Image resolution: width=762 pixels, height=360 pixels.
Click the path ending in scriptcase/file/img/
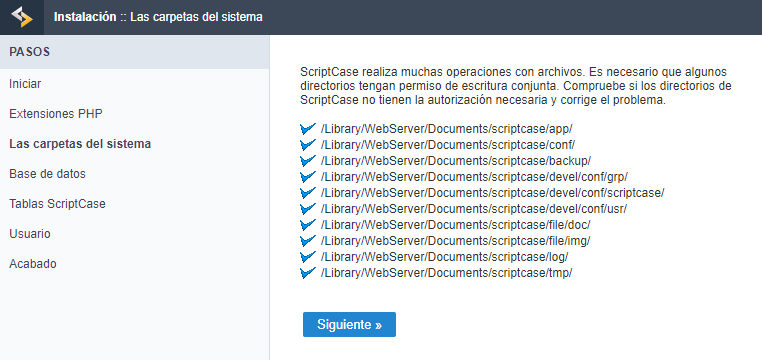pyautogui.click(x=455, y=241)
